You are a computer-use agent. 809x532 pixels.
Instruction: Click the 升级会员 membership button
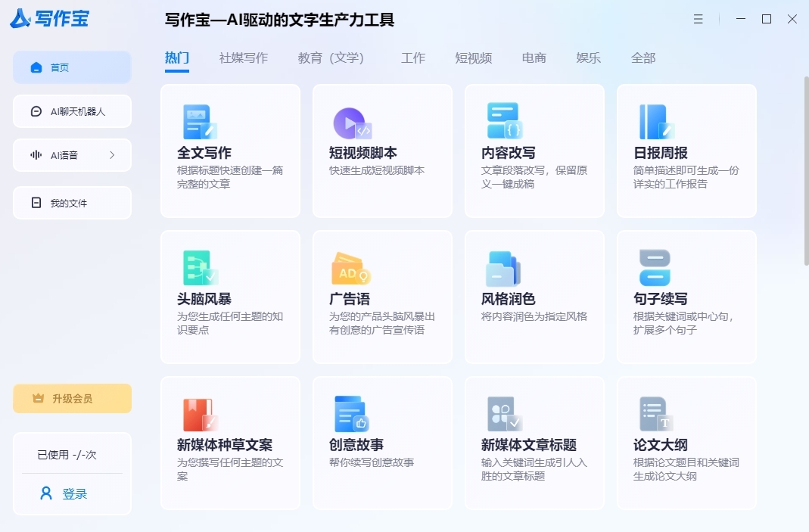coord(72,398)
